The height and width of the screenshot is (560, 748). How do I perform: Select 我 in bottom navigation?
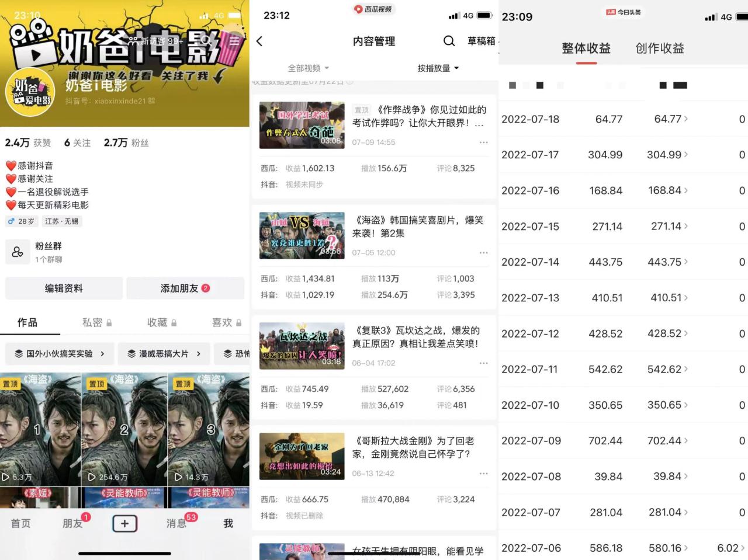tap(228, 523)
